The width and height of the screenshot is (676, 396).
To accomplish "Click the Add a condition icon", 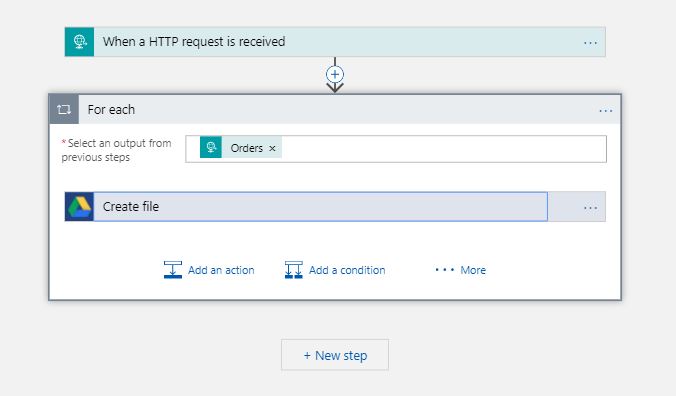I will coord(294,270).
